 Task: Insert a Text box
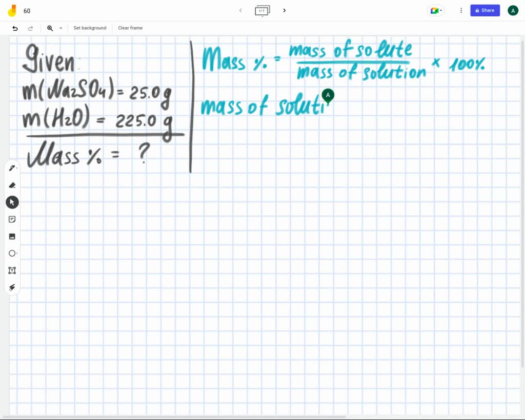click(12, 270)
